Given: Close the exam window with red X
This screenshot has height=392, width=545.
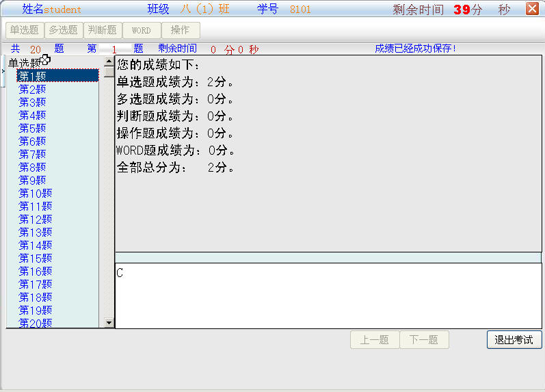Looking at the screenshot, I should [531, 9].
